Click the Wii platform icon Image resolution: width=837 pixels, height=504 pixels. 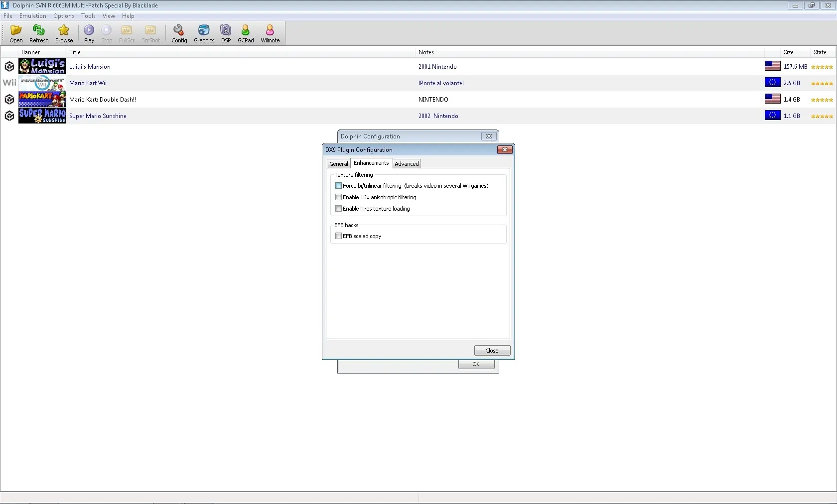tap(9, 83)
